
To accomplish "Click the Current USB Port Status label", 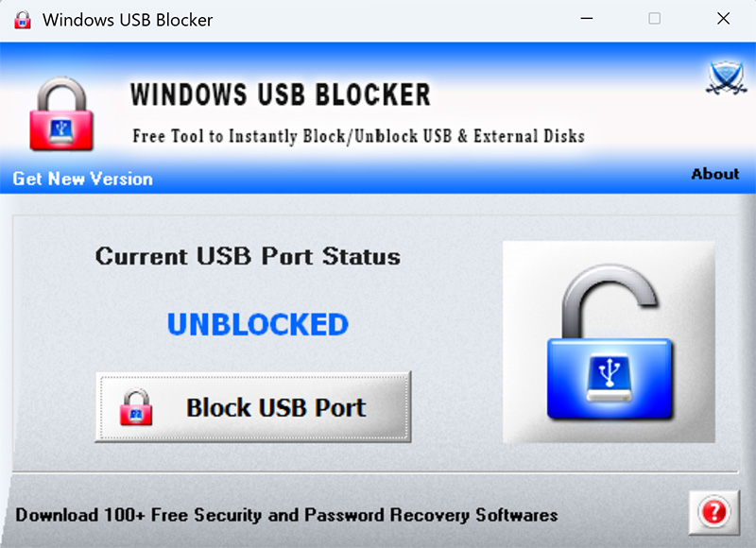I will tap(248, 256).
